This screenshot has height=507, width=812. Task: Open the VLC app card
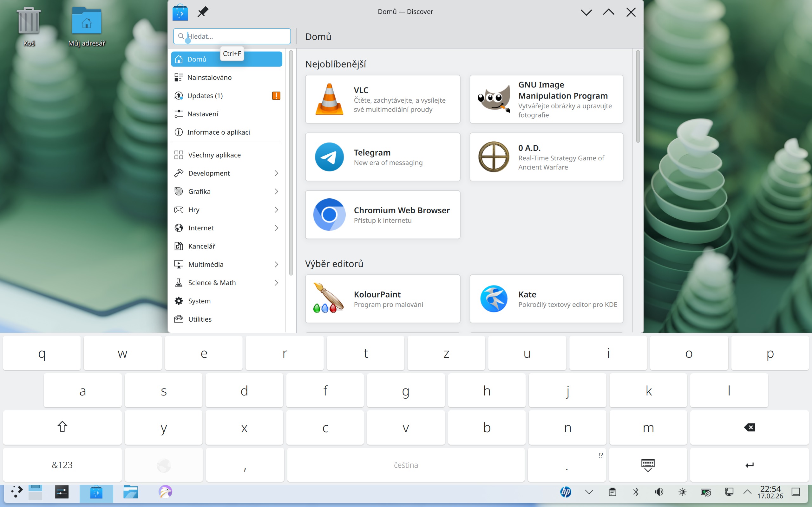(383, 99)
